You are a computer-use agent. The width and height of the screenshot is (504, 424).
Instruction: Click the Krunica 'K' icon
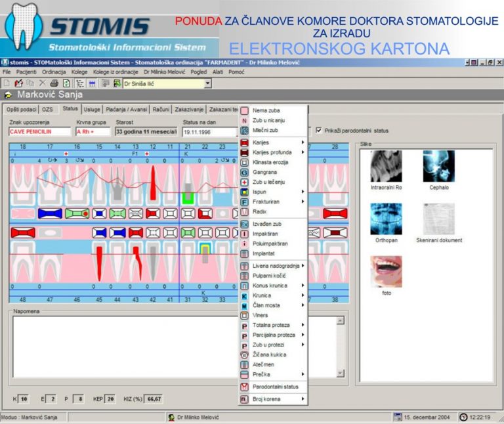(244, 295)
